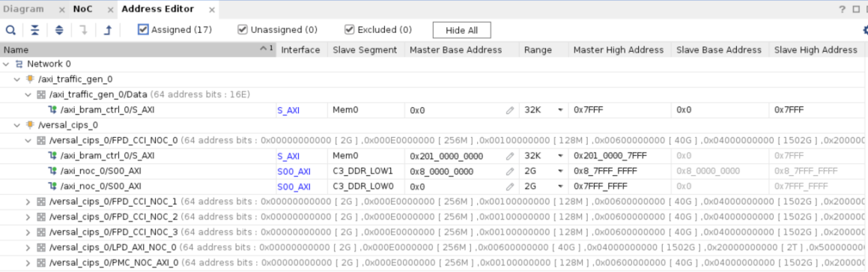Collapse /axi_traffic_gen_0/Data address space
868x272 pixels.
coord(28,94)
